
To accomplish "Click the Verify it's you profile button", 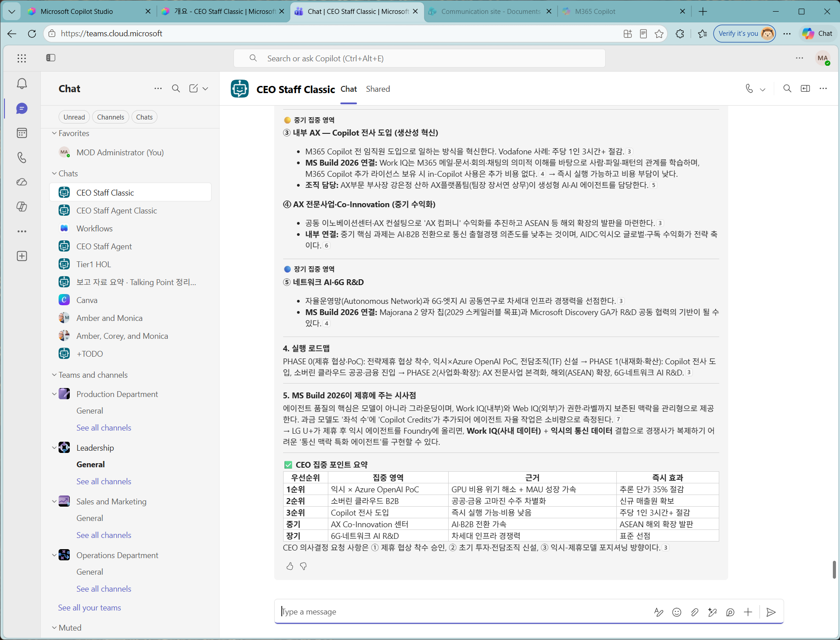I will coord(745,34).
